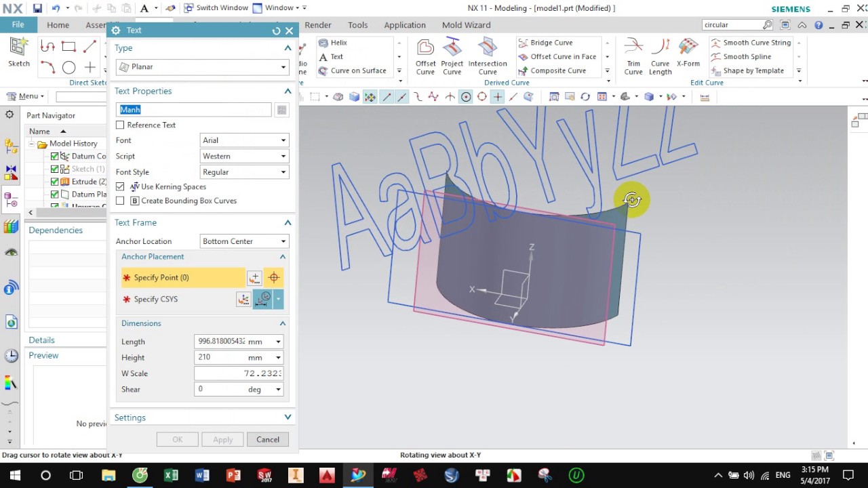Enable the Reference Text checkbox
Image resolution: width=868 pixels, height=488 pixels.
120,125
